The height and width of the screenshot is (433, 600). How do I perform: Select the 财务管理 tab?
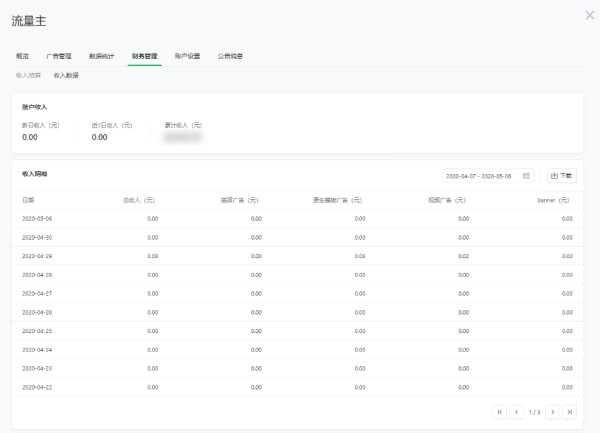(x=144, y=56)
